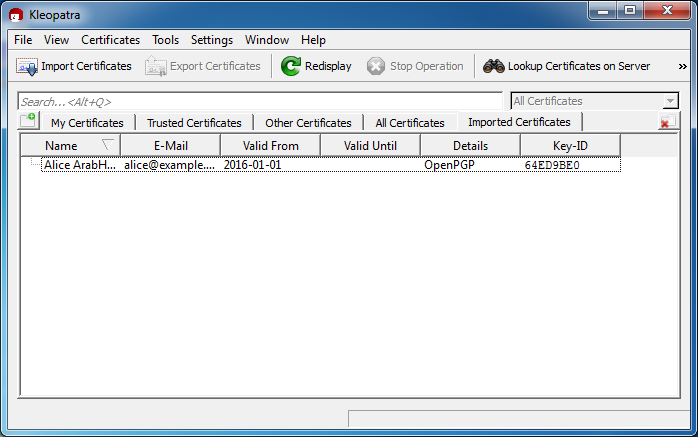Viewport: 698px width, 437px height.
Task: Close the Kleopatra window
Action: (667, 11)
